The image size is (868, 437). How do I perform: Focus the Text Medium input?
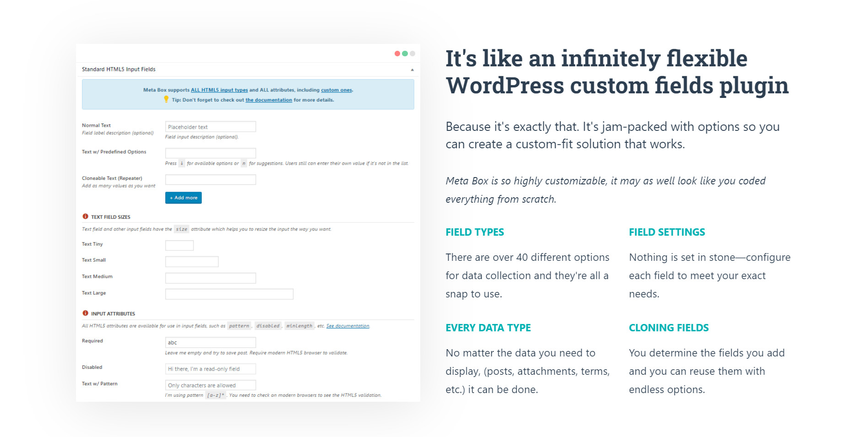coord(210,278)
